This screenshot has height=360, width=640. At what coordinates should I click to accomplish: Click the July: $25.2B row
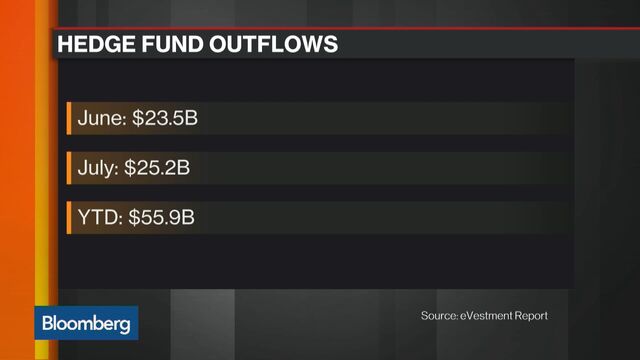tap(318, 168)
